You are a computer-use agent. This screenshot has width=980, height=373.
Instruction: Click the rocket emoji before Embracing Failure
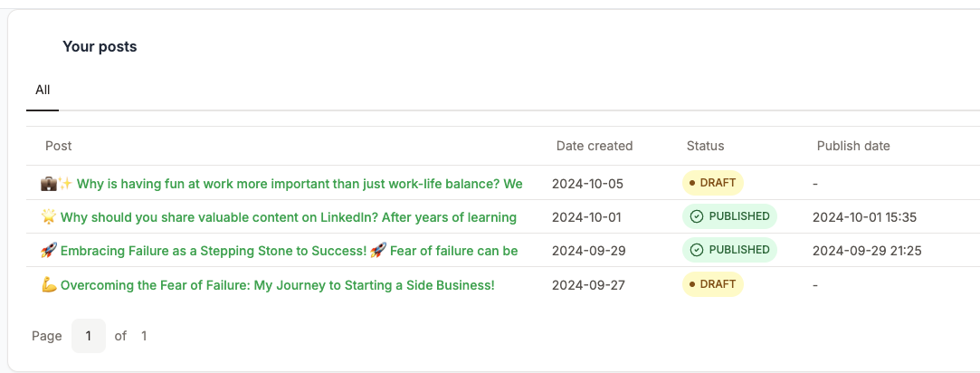(x=48, y=251)
